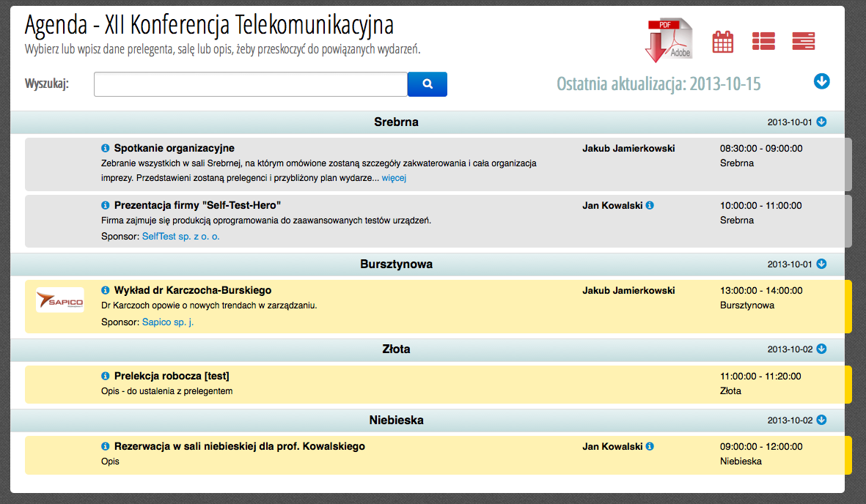Click the Sapico logo thumbnail
866x504 pixels.
[x=60, y=300]
